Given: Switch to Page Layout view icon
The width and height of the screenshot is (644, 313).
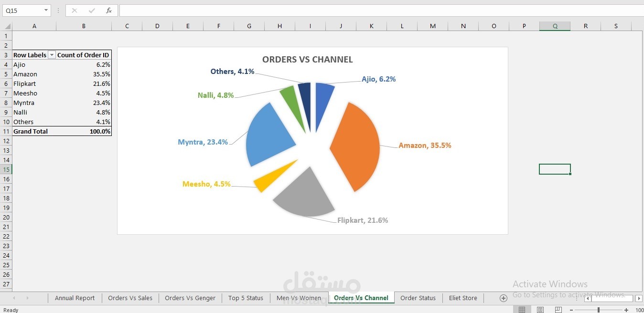Looking at the screenshot, I should click(540, 310).
